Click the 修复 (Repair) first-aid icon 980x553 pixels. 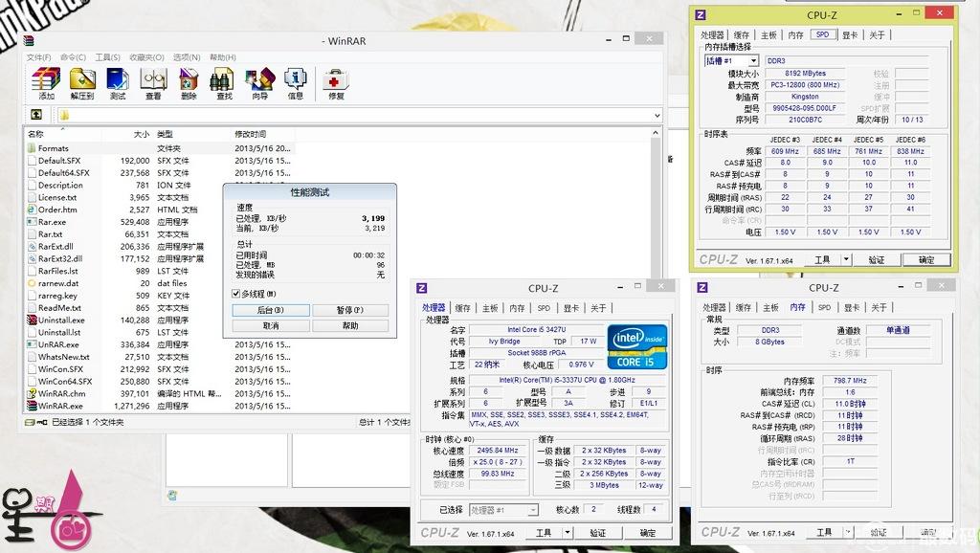click(336, 84)
